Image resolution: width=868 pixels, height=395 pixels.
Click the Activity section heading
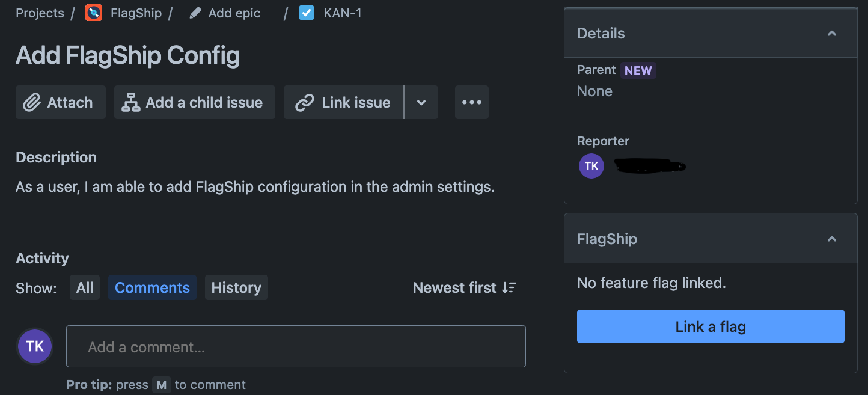pyautogui.click(x=42, y=259)
